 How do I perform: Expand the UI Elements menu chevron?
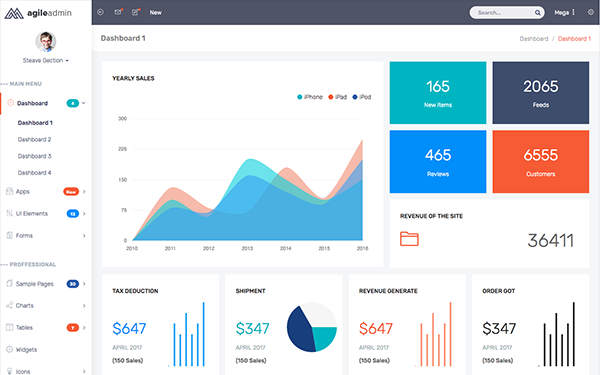coord(84,214)
